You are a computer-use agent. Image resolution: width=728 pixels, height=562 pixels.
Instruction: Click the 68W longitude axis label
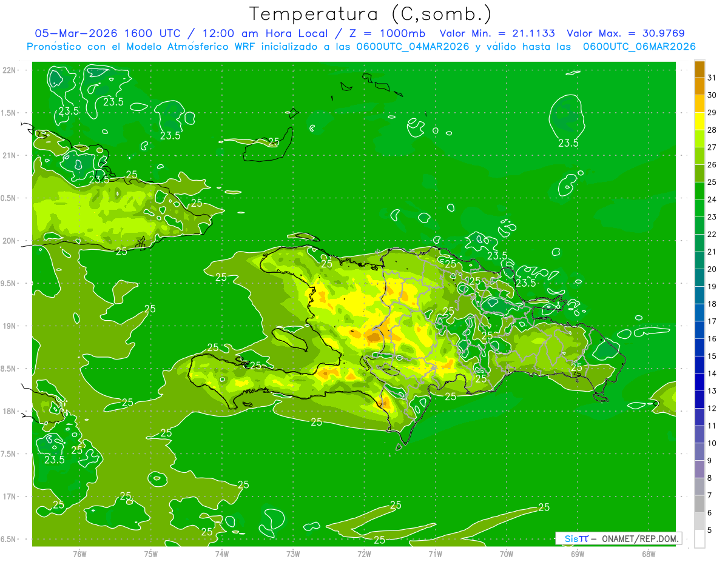(649, 554)
